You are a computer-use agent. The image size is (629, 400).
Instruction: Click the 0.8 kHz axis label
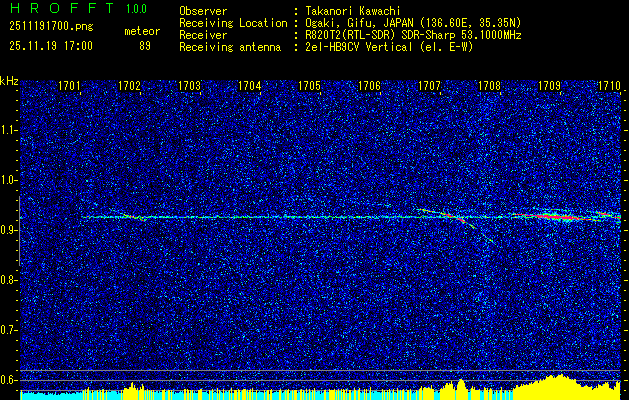[8, 280]
